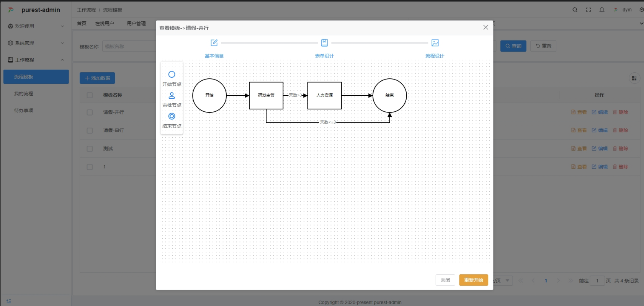
Task: Click the 操作 column header
Action: point(600,95)
